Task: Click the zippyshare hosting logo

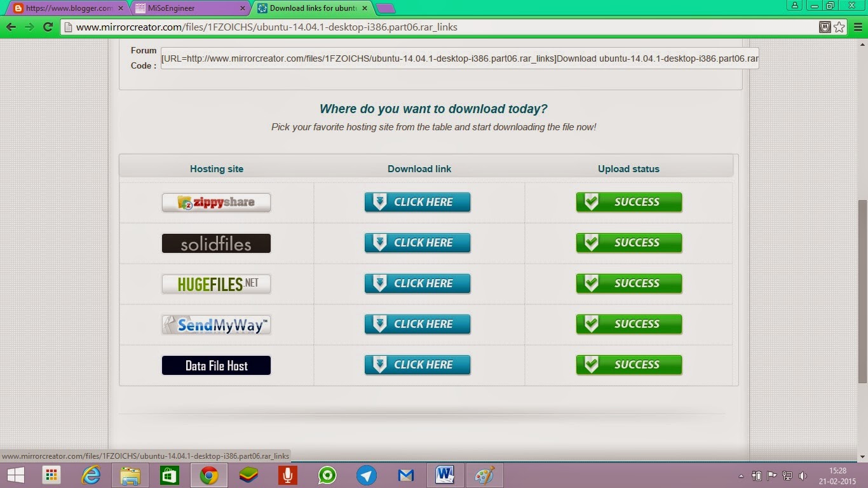Action: (x=216, y=203)
